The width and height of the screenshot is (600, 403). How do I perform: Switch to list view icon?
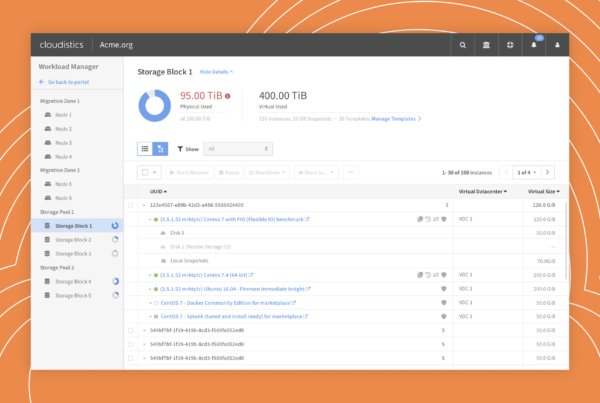[145, 149]
